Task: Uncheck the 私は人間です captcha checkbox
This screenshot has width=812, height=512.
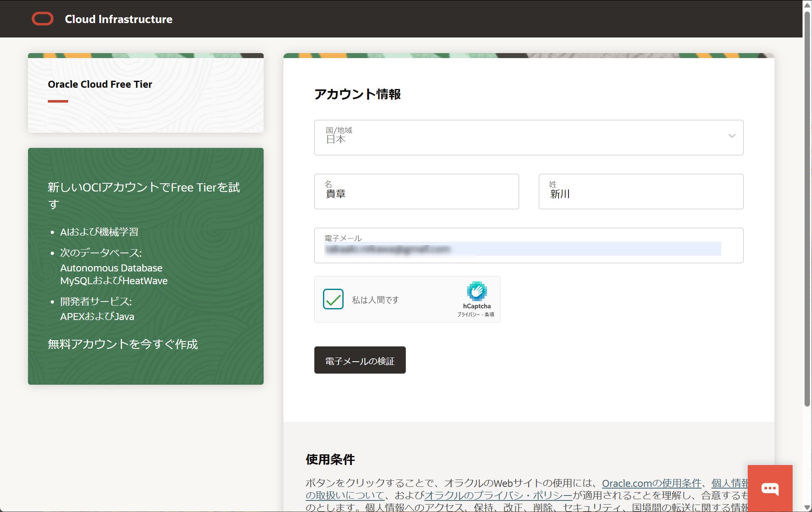Action: [x=333, y=299]
